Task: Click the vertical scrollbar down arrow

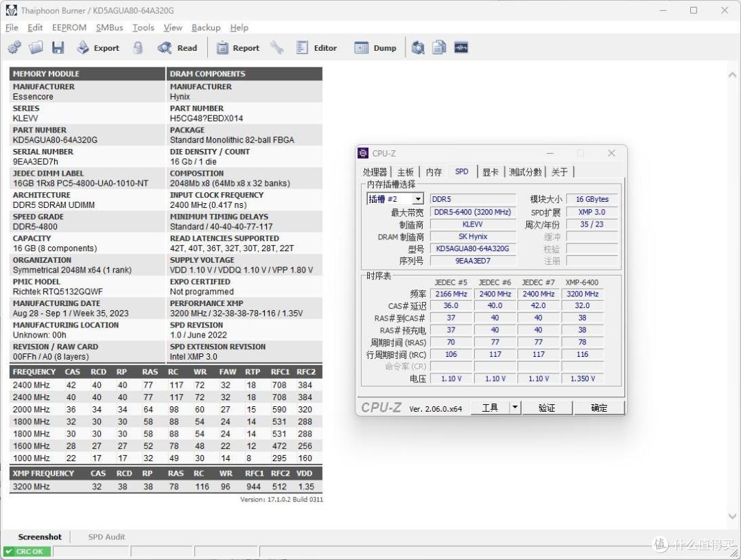Action: (732, 517)
